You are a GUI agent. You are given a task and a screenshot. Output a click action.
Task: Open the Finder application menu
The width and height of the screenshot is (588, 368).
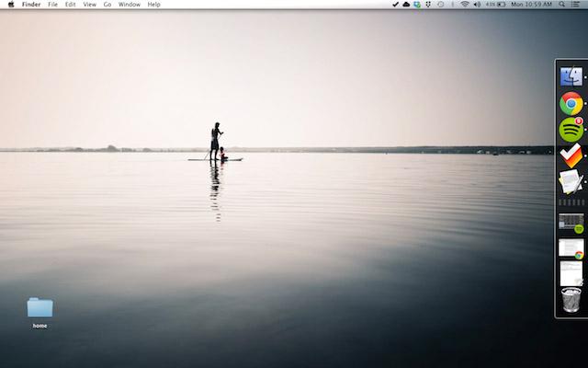click(x=31, y=5)
